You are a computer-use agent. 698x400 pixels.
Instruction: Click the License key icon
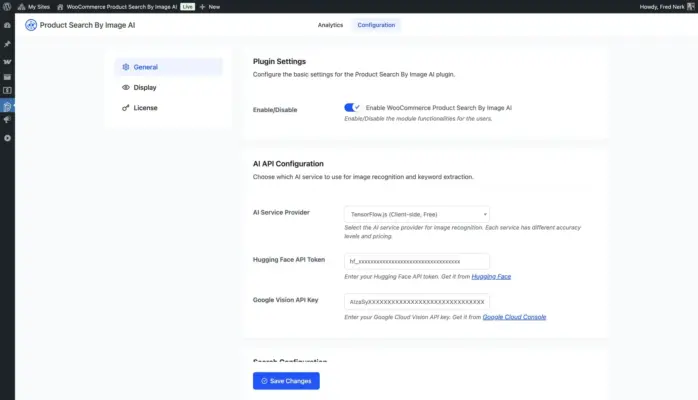[126, 108]
